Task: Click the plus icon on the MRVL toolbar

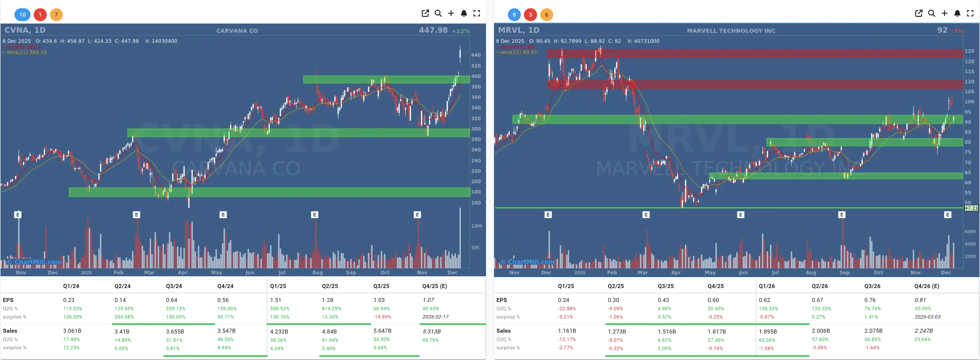Action: pos(944,13)
